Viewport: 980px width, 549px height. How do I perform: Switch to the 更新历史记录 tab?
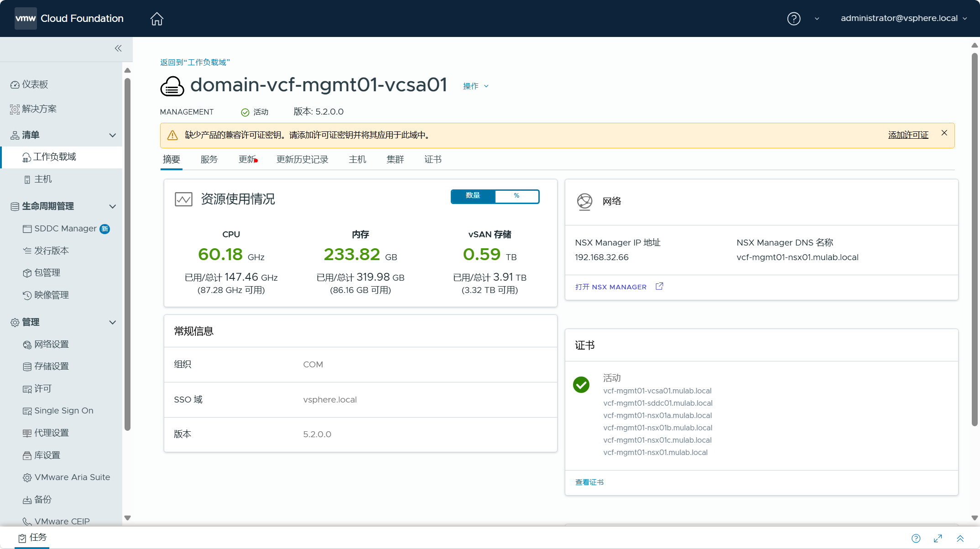[302, 159]
